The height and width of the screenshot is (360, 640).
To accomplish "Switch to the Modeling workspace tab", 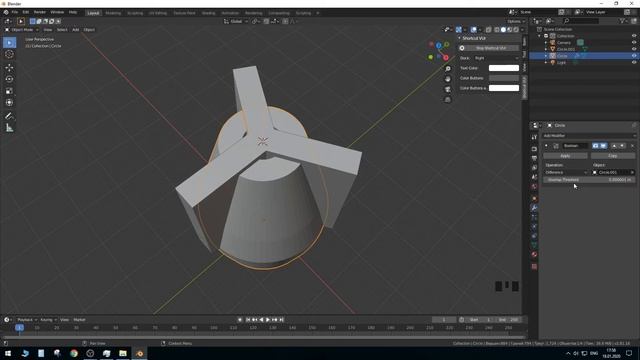I will 113,13.
